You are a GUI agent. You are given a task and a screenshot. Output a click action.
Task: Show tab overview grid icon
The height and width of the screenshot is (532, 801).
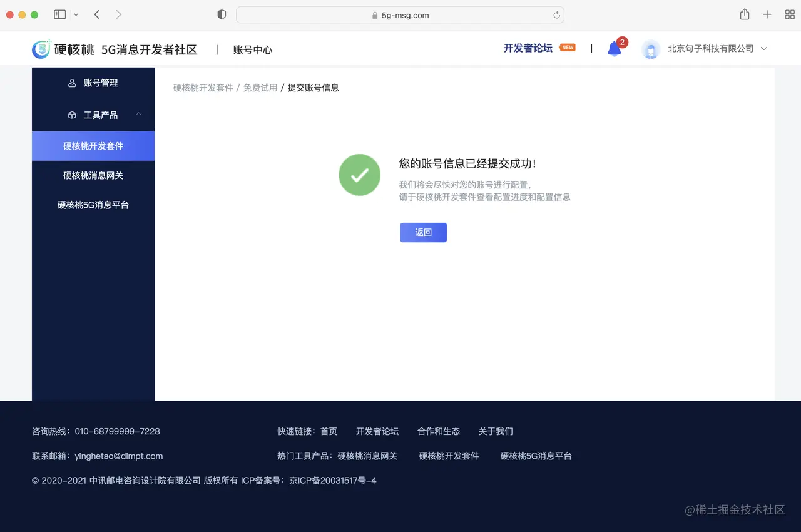[790, 14]
